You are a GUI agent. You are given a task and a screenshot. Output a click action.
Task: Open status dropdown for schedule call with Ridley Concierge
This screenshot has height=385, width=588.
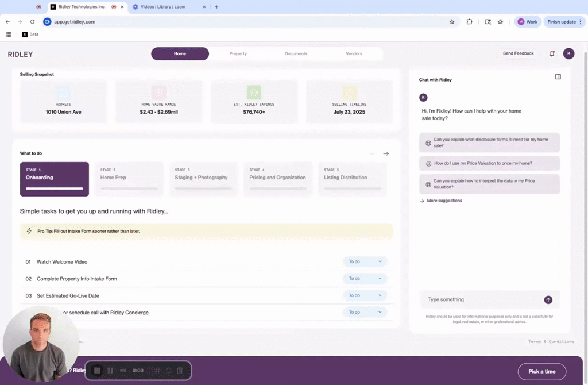[365, 312]
